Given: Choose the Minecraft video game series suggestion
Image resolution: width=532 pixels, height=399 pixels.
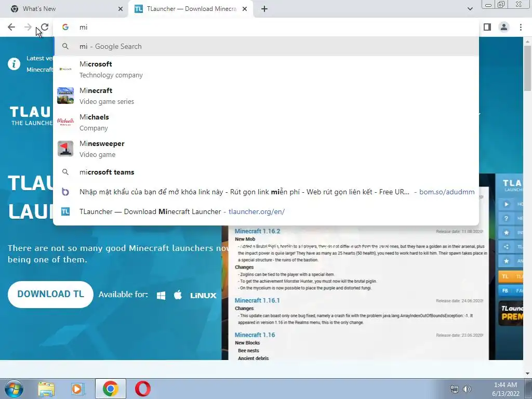Looking at the screenshot, I should [266, 96].
